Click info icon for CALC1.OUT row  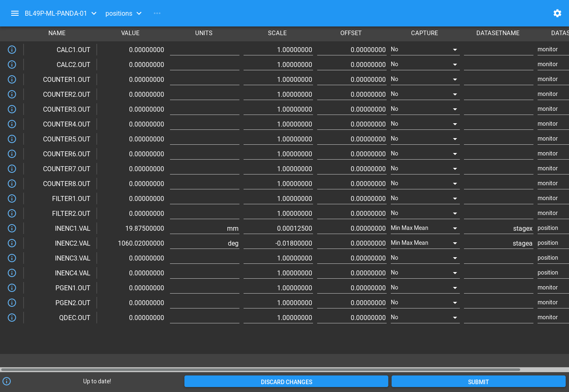pyautogui.click(x=12, y=50)
